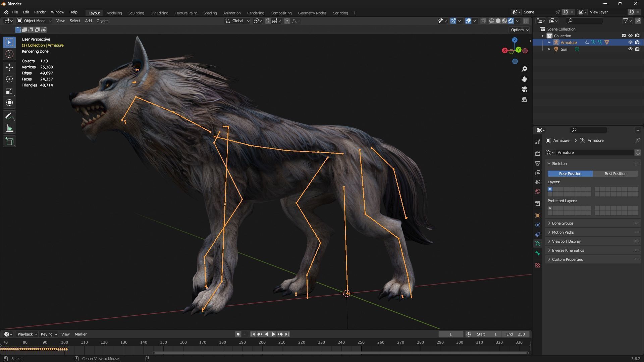Select the Cursor tool
This screenshot has width=644, height=362.
(x=9, y=54)
